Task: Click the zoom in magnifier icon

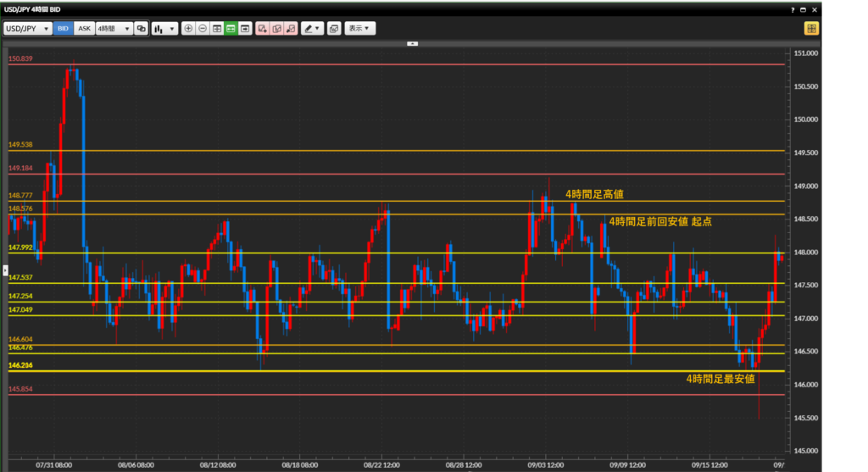Action: pyautogui.click(x=188, y=28)
